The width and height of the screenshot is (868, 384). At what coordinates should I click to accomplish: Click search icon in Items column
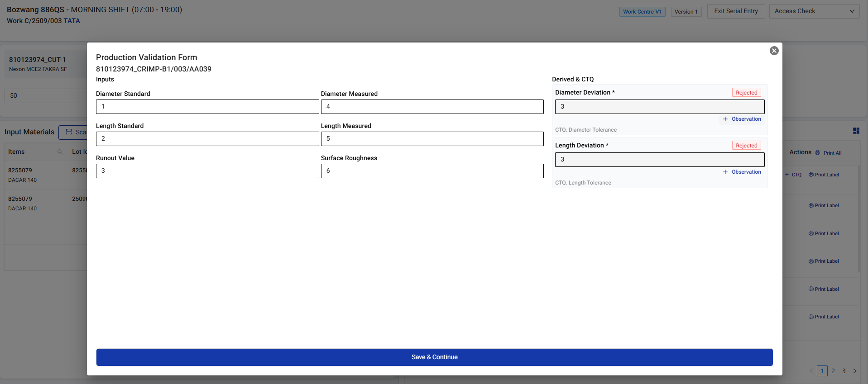[60, 152]
